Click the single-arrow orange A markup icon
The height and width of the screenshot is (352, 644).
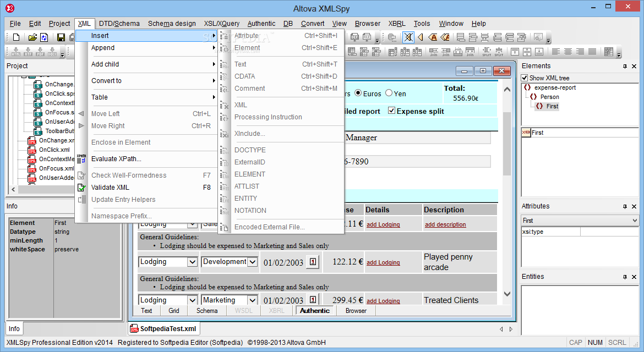pos(433,37)
